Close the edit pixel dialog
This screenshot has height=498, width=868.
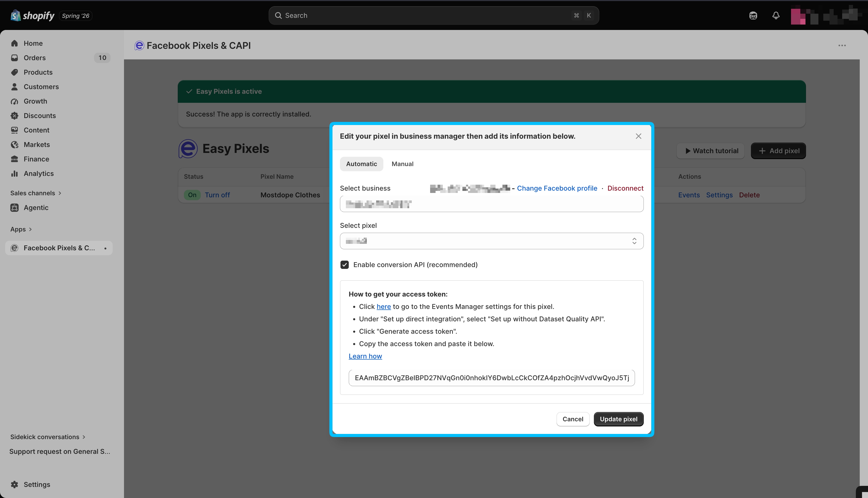click(x=638, y=136)
